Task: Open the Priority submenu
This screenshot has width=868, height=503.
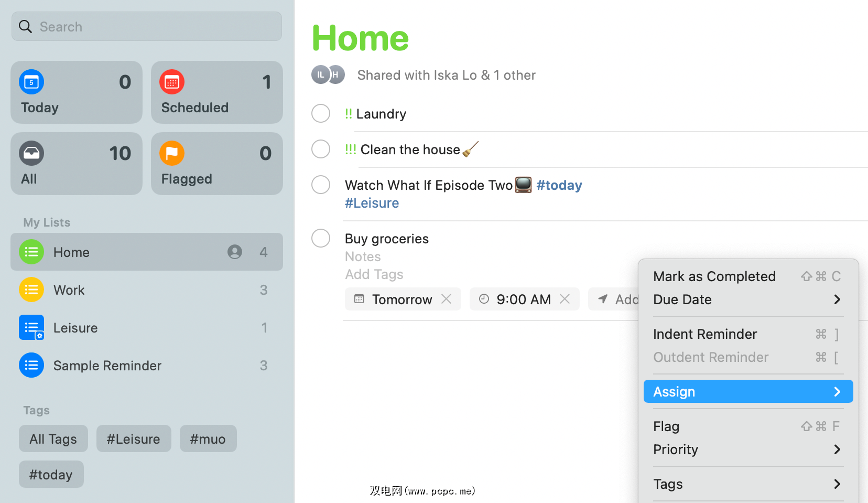Action: coord(747,450)
